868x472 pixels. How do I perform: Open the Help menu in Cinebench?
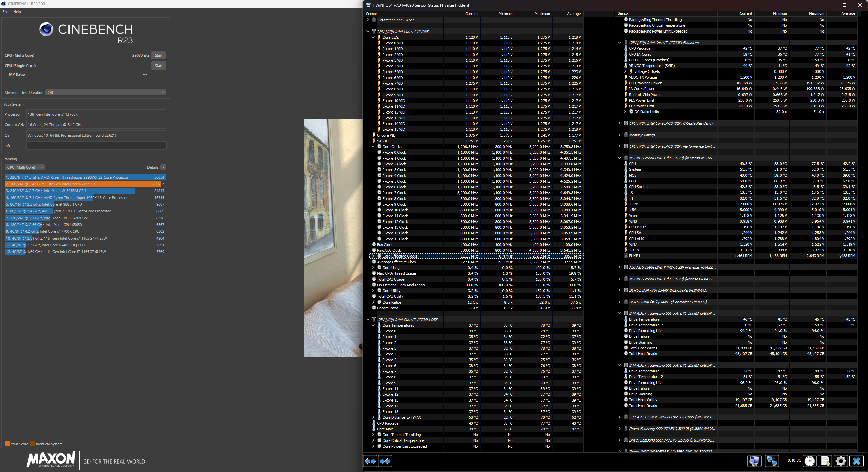17,12
